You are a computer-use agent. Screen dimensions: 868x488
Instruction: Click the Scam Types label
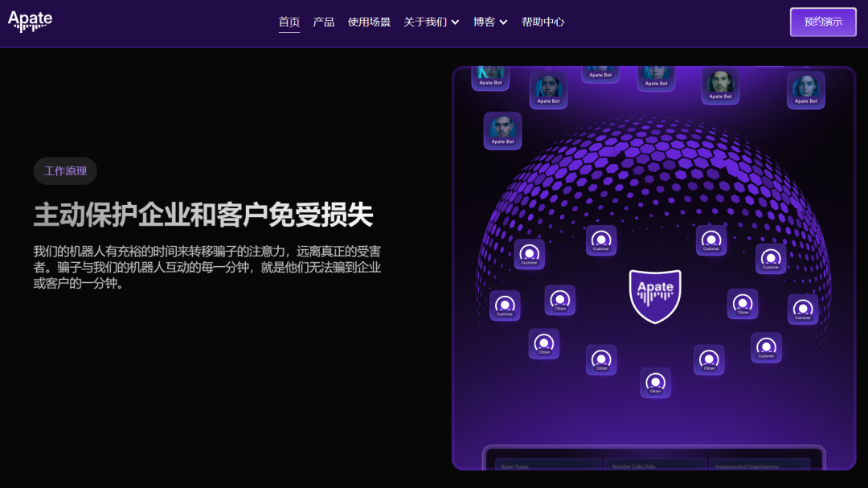[515, 466]
